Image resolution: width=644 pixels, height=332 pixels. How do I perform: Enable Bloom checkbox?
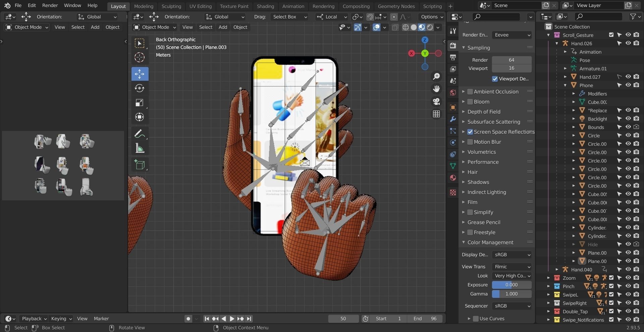[470, 102]
